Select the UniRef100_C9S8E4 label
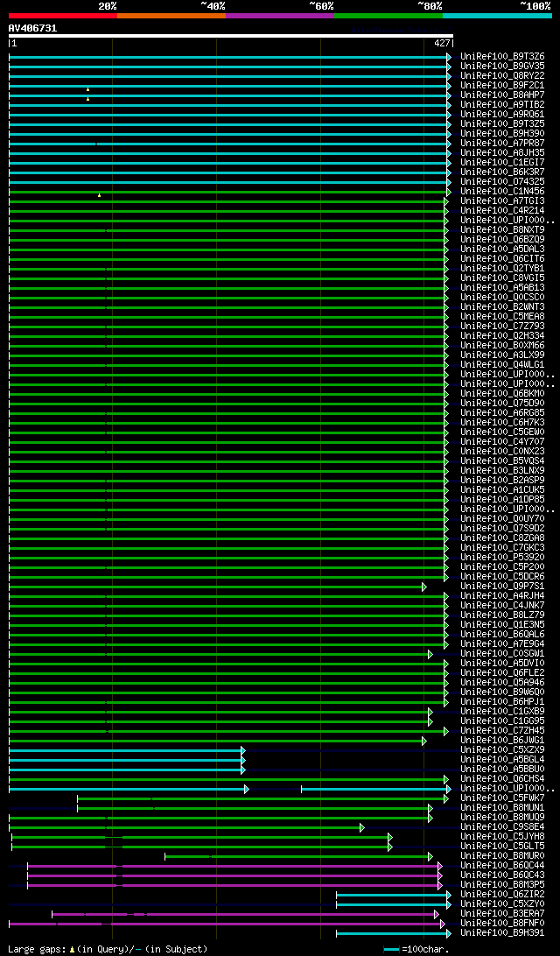 point(503,827)
